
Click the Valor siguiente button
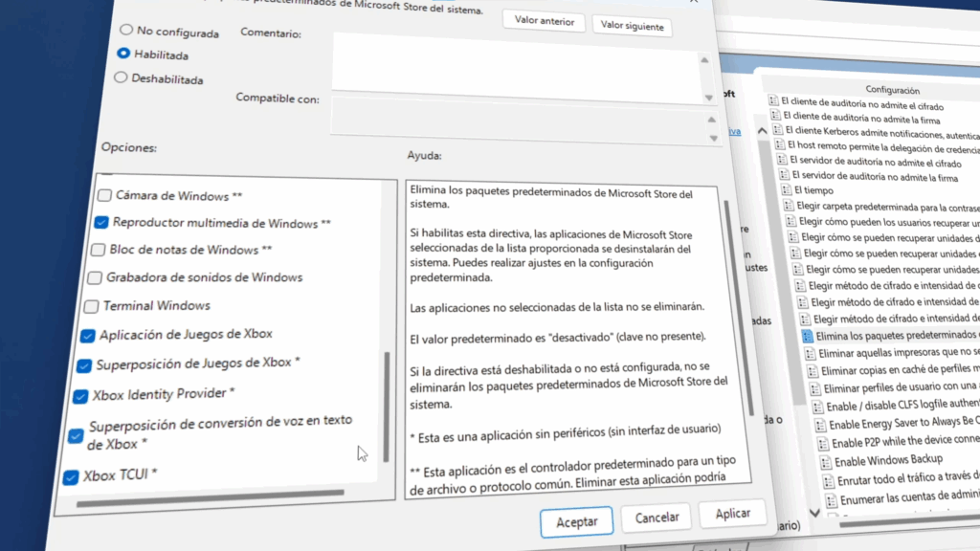click(632, 26)
